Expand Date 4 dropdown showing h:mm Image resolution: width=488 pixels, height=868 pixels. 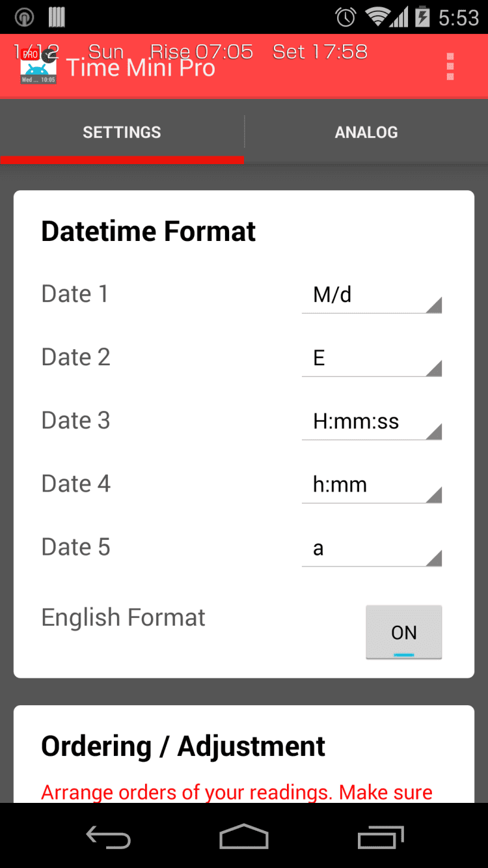point(372,485)
